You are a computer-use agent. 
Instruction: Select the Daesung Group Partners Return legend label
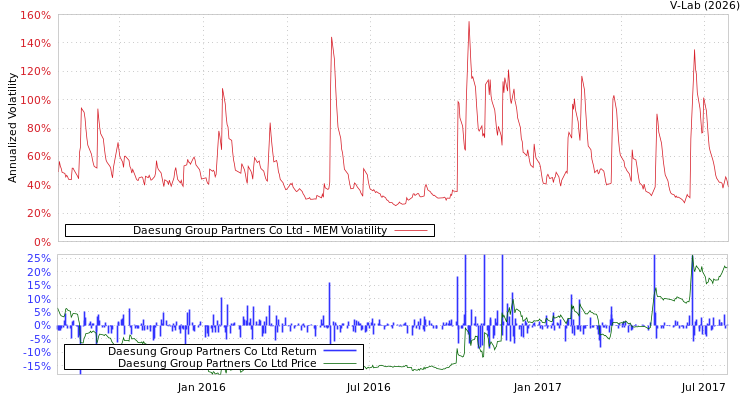212,351
